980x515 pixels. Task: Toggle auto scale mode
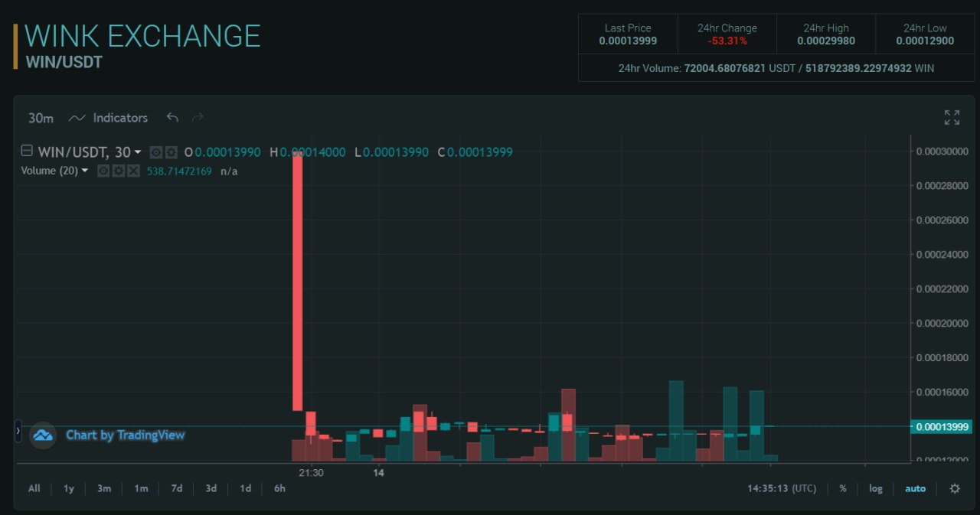[x=915, y=488]
